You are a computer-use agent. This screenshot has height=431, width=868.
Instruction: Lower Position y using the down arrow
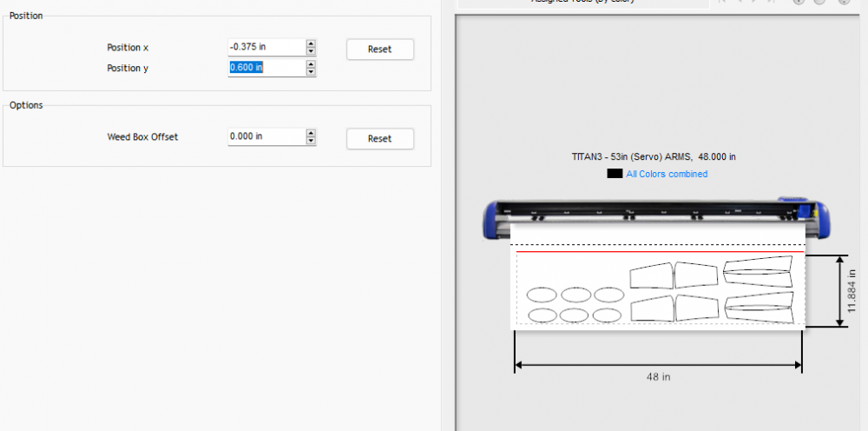[x=311, y=72]
